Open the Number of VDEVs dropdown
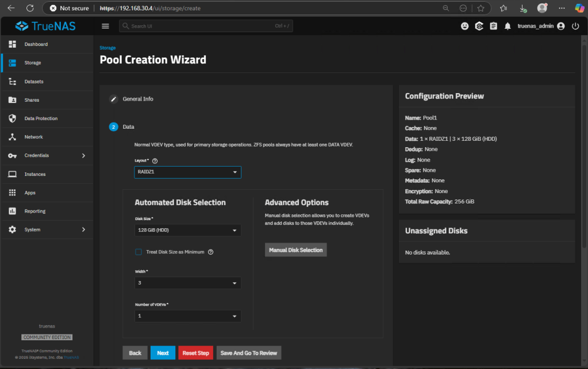 point(187,316)
